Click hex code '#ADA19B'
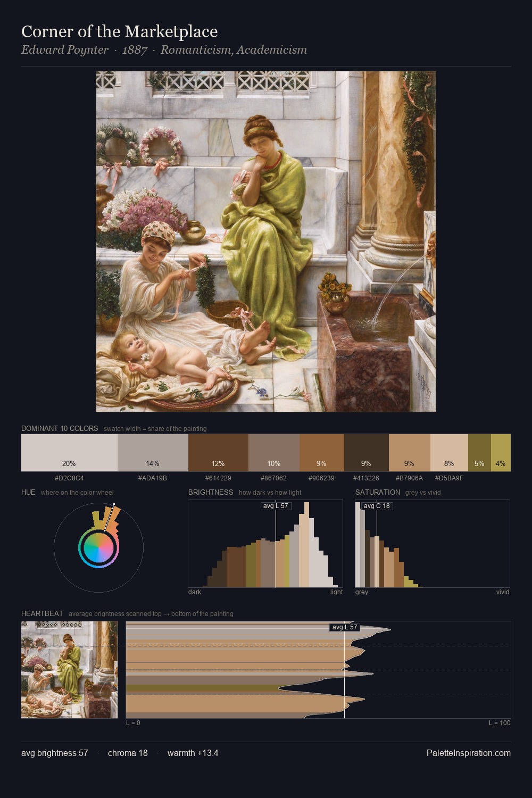Viewport: 532px width, 798px height. tap(153, 478)
